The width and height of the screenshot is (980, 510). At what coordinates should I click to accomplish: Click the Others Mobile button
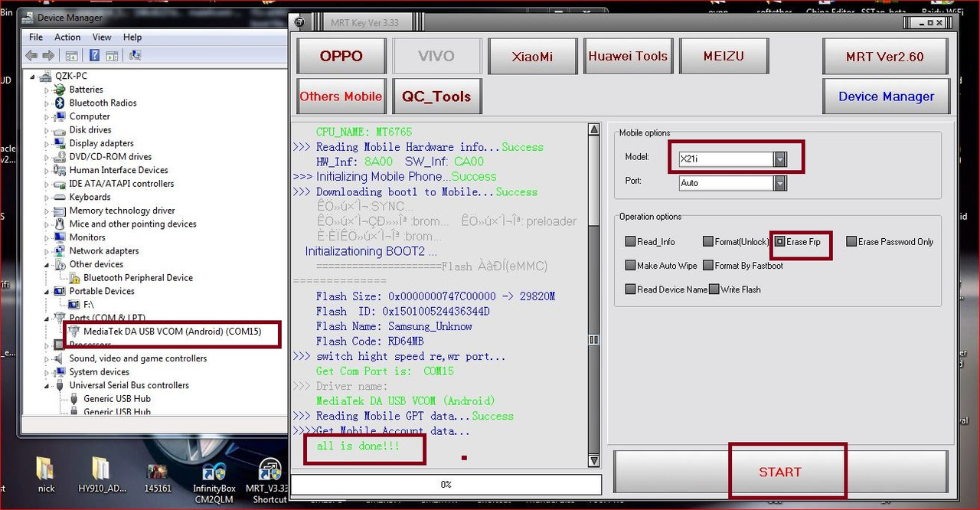[341, 96]
